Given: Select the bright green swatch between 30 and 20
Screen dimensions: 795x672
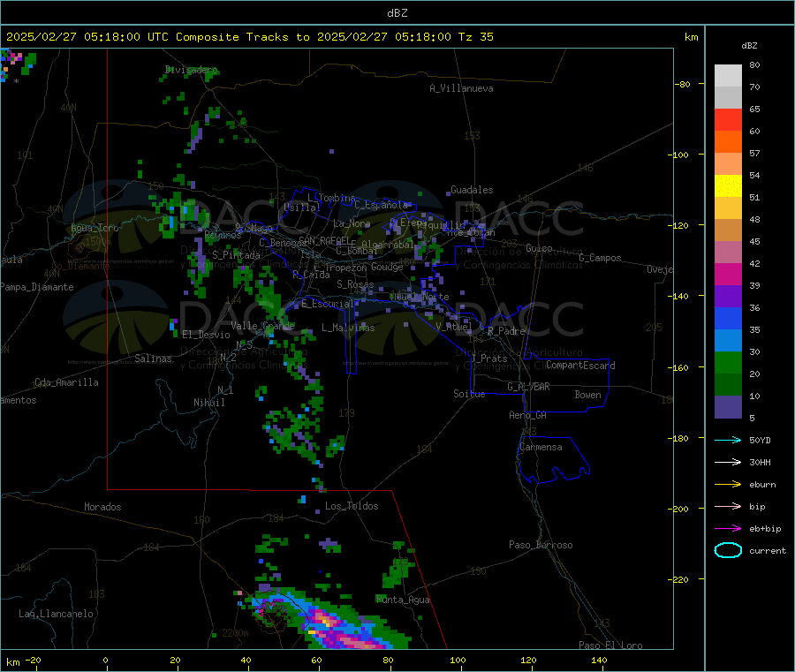Looking at the screenshot, I should click(x=728, y=362).
